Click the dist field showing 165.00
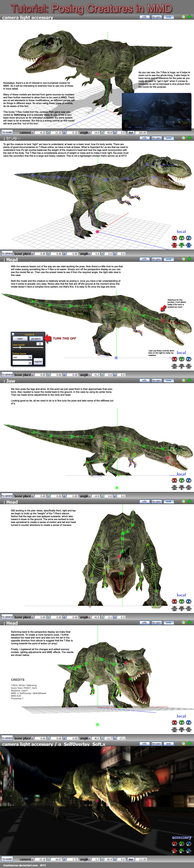The height and width of the screenshot is (868, 194). pyautogui.click(x=141, y=133)
